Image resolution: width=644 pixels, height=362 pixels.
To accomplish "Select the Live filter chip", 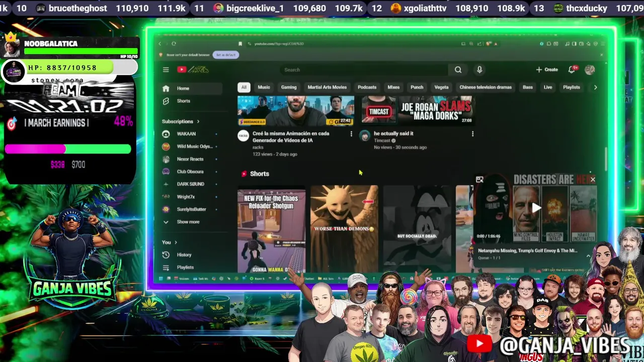I will point(548,87).
